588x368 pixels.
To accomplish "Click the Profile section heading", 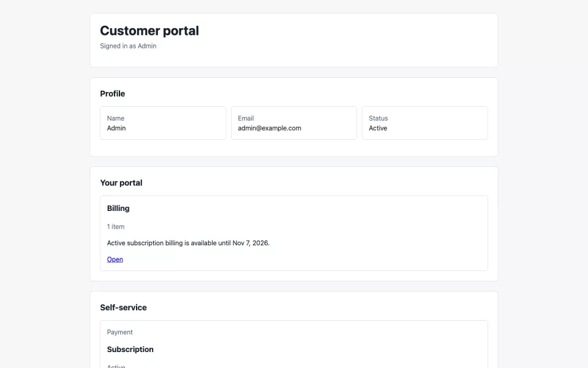I will pos(113,93).
